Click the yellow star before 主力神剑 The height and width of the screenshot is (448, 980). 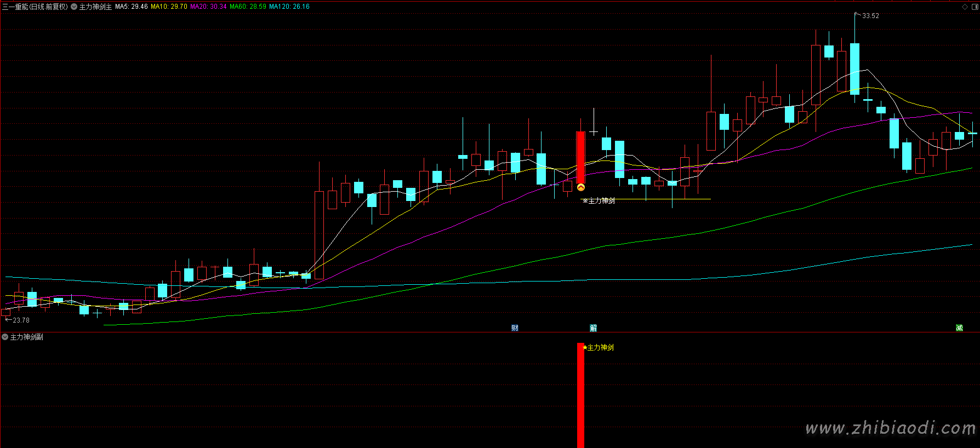coord(585,347)
